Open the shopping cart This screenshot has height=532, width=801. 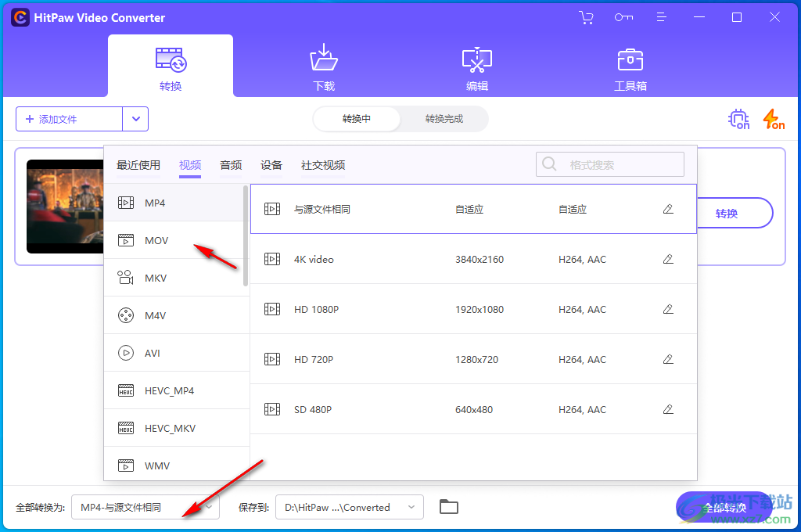click(x=586, y=16)
